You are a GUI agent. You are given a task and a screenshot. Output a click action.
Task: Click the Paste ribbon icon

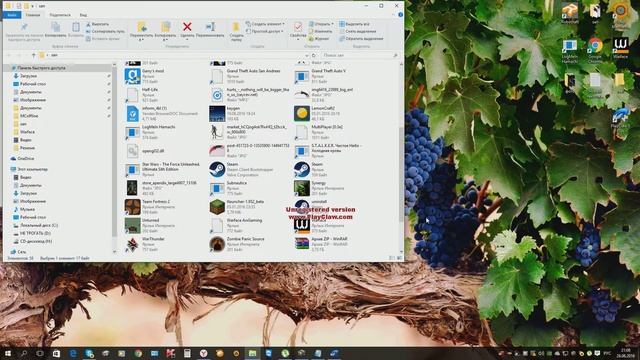(76, 27)
